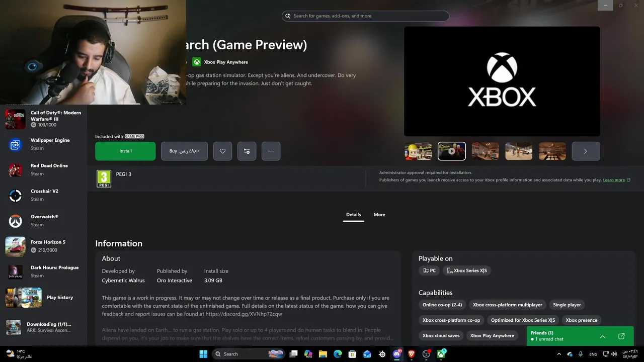Select Red Dead Online in sidebar
Screen dimensions: 644x362
(x=43, y=169)
